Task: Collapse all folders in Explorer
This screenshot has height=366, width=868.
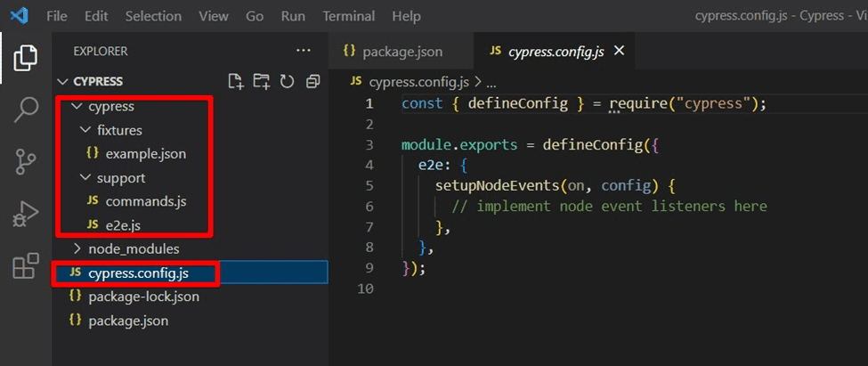Action: click(312, 81)
